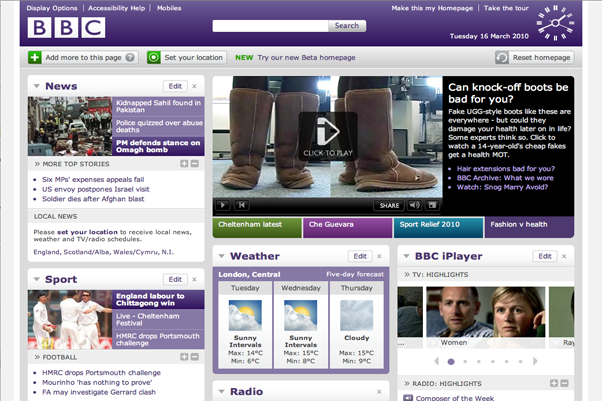Click the green Set your location target icon

click(x=154, y=58)
